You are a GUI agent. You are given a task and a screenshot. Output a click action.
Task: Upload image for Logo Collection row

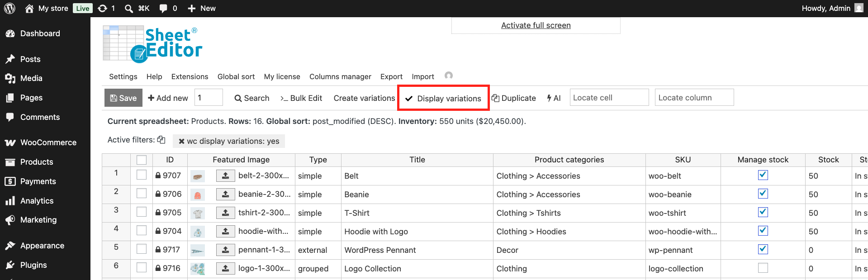(x=225, y=268)
